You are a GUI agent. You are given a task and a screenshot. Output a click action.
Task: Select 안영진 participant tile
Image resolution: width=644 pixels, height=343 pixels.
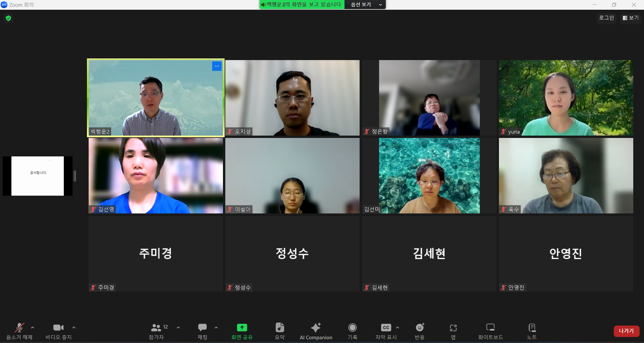[x=566, y=254]
